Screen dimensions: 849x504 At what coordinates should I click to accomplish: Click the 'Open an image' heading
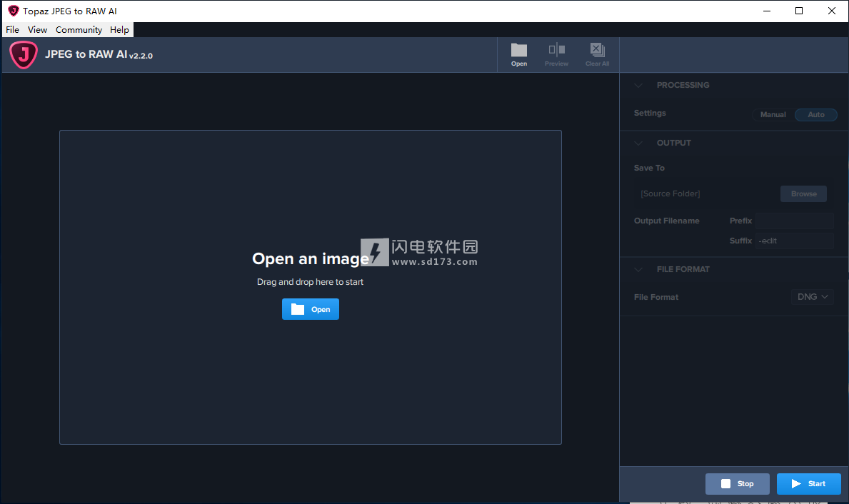pyautogui.click(x=311, y=258)
